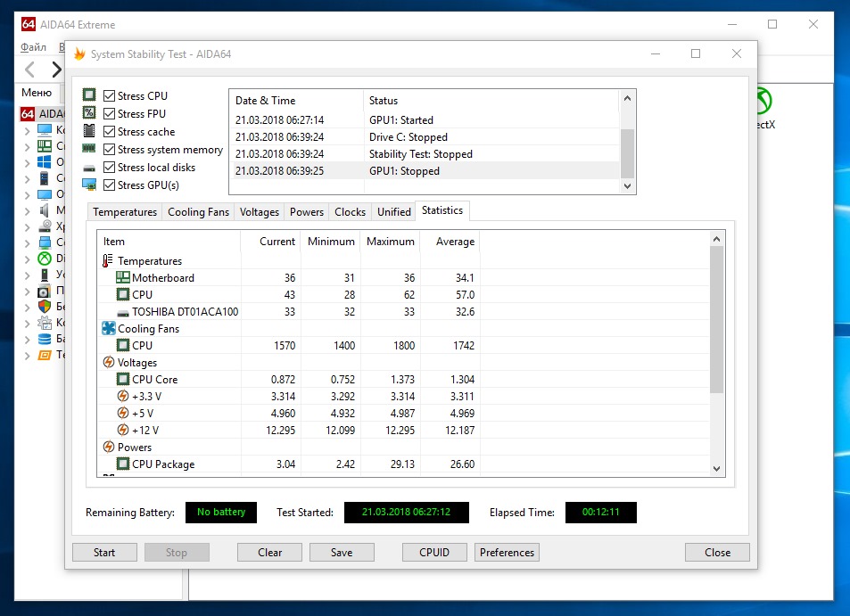Open the Файл menu in AIDA64 Extreme
This screenshot has height=616, width=850.
[33, 47]
